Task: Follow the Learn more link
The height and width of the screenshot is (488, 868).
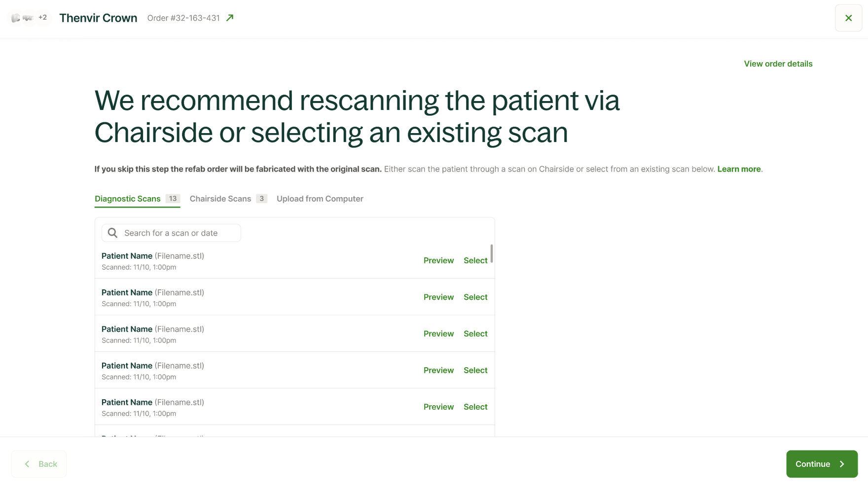Action: point(739,169)
